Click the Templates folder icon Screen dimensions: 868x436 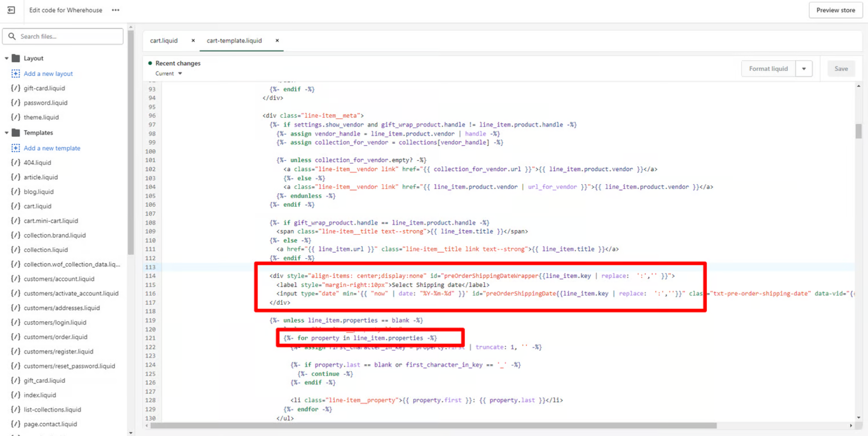pyautogui.click(x=16, y=133)
